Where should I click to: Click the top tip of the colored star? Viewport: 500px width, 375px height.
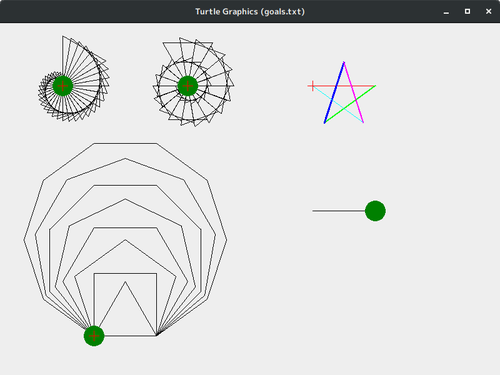pyautogui.click(x=344, y=62)
